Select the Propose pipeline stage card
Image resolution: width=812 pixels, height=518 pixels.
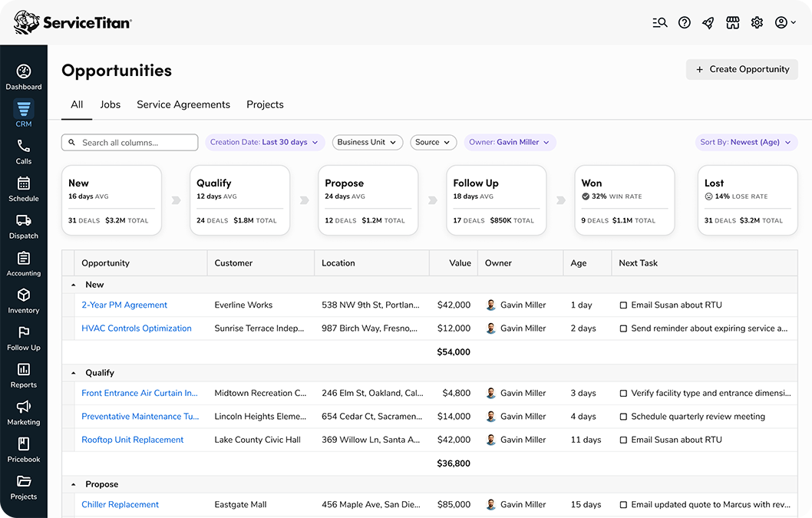click(x=368, y=200)
